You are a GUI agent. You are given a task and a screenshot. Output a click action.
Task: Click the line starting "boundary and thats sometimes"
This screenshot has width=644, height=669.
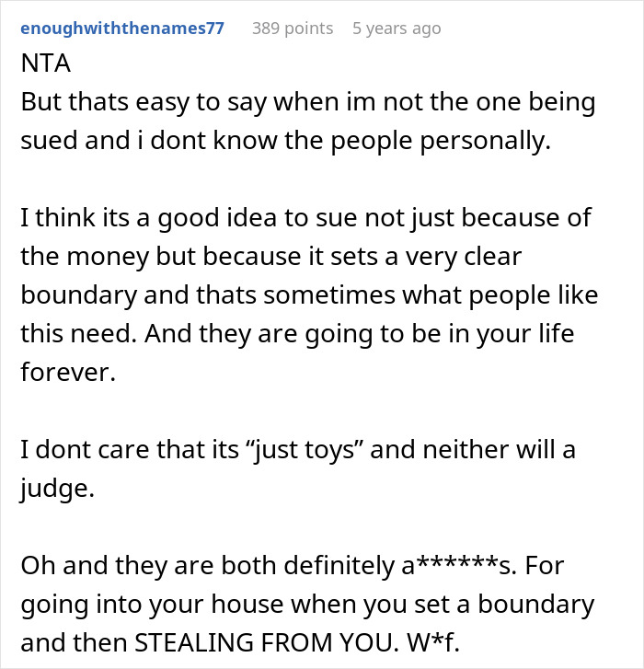(x=309, y=296)
